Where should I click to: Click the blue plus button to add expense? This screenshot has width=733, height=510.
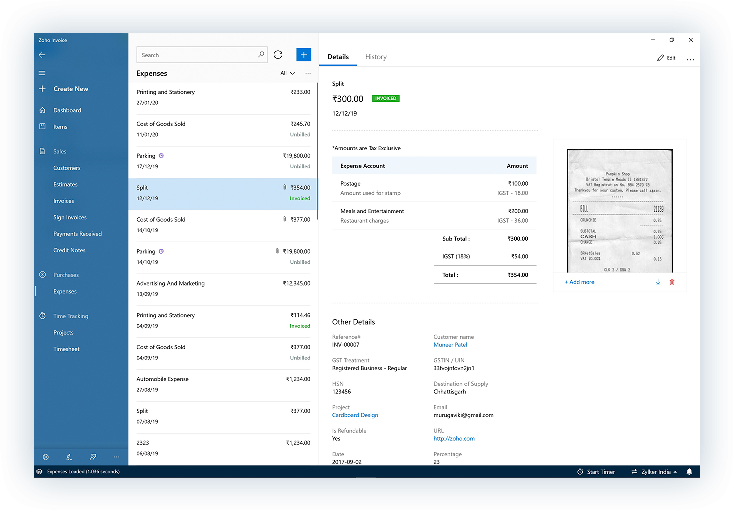tap(303, 55)
